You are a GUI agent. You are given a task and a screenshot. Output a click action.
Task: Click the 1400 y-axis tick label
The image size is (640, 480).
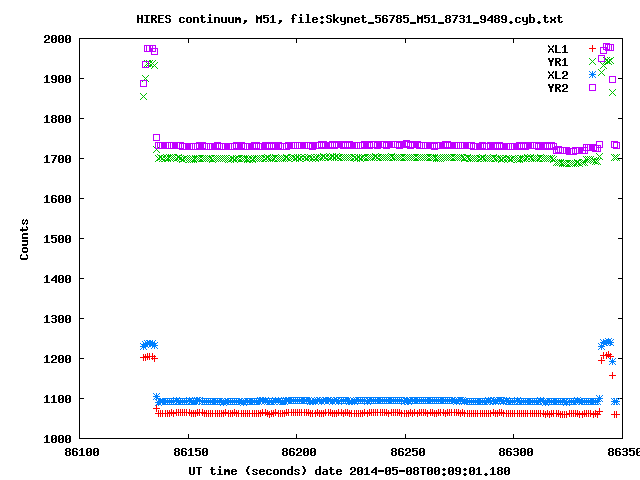57,279
